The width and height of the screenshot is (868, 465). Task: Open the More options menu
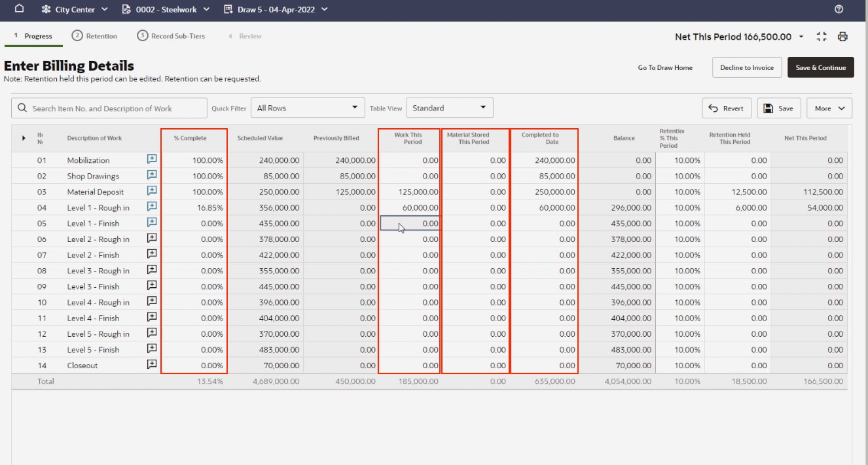point(829,109)
